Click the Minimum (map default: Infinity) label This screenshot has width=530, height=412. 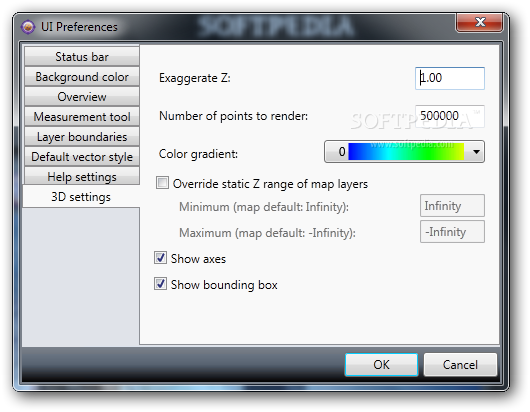click(264, 207)
